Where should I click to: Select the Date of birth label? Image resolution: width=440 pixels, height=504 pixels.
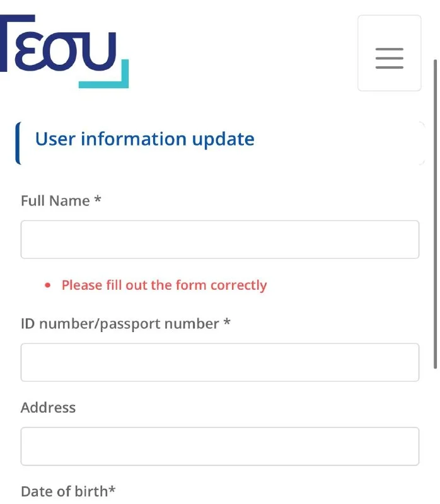[64, 491]
